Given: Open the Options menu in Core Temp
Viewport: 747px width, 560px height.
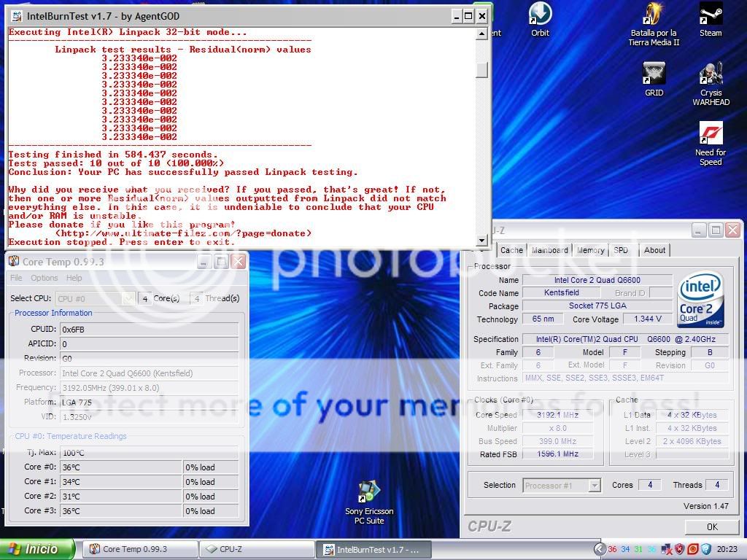Looking at the screenshot, I should point(44,278).
